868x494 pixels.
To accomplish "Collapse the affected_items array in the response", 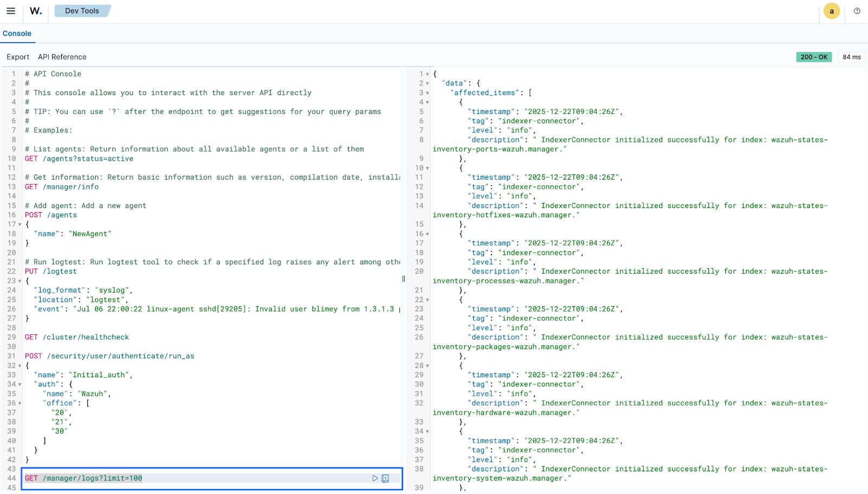I will [427, 92].
